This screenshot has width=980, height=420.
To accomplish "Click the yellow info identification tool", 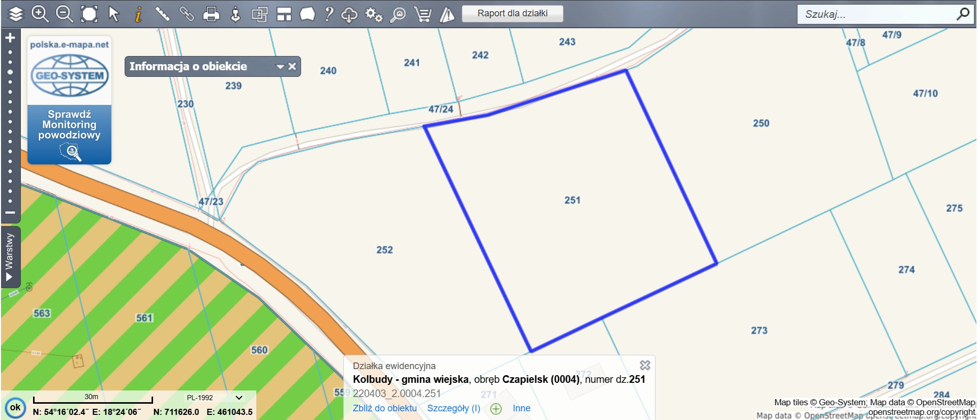I will coord(138,14).
